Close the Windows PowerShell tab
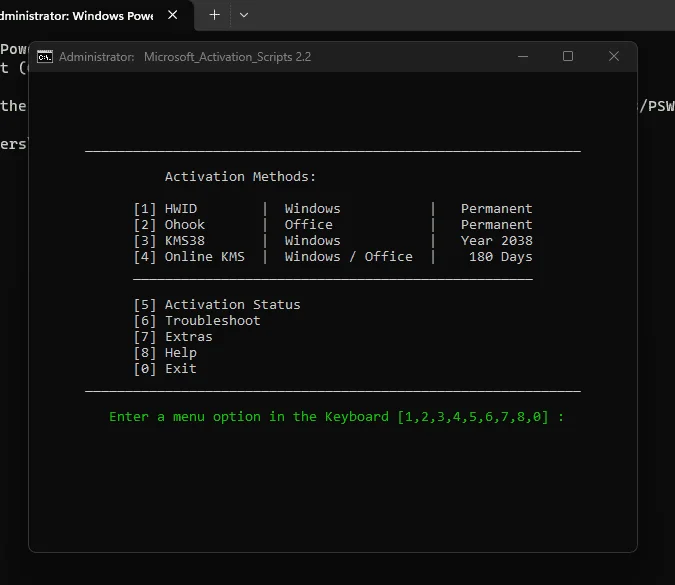675x585 pixels. (173, 15)
